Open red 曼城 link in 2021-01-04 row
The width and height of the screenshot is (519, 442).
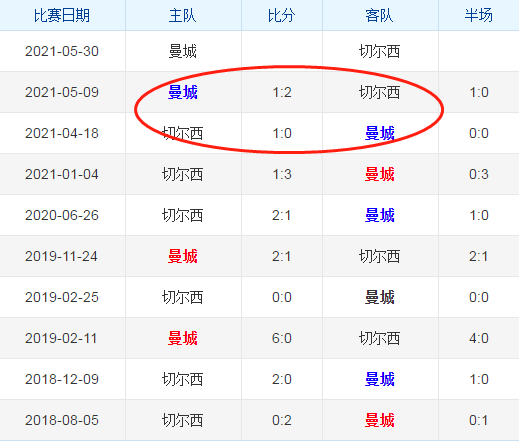380,174
